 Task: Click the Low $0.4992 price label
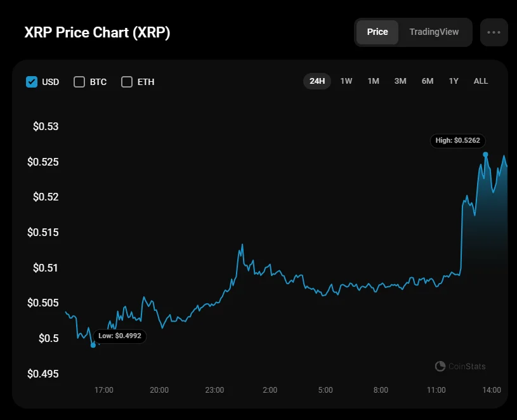click(120, 336)
